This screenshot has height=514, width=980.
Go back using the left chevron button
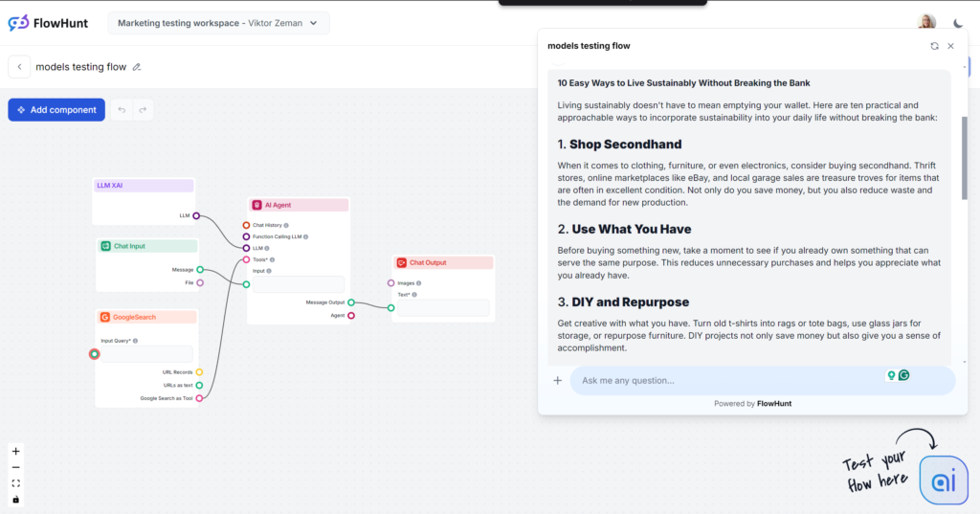(19, 67)
